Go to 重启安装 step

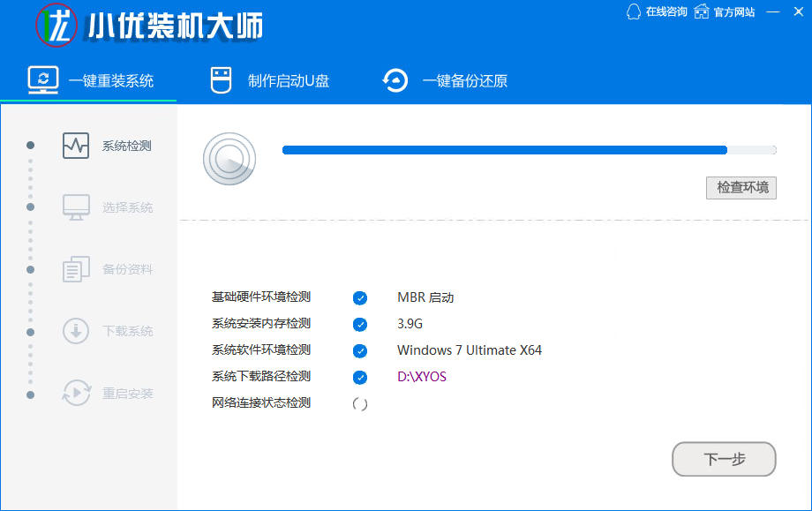pyautogui.click(x=127, y=394)
